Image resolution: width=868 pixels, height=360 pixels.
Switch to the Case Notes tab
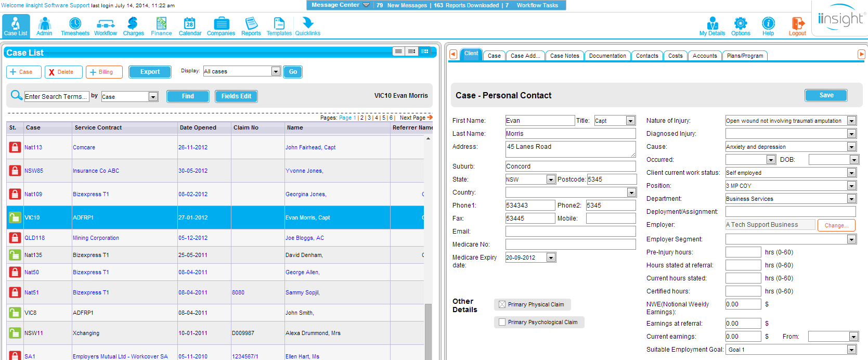564,56
